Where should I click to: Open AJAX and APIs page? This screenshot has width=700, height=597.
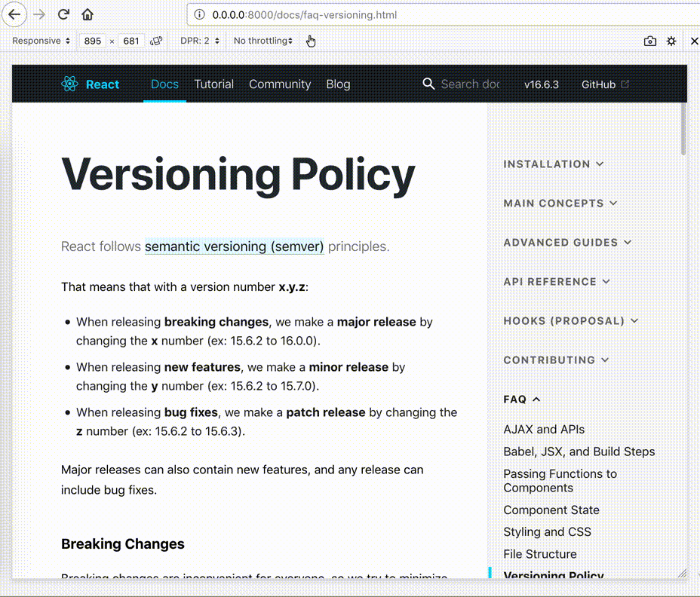tap(544, 429)
